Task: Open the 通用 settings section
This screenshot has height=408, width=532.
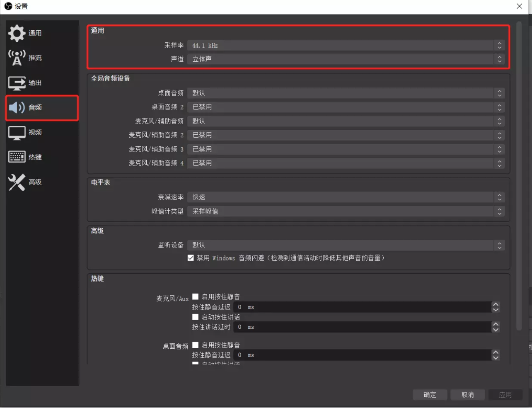Action: pos(27,33)
